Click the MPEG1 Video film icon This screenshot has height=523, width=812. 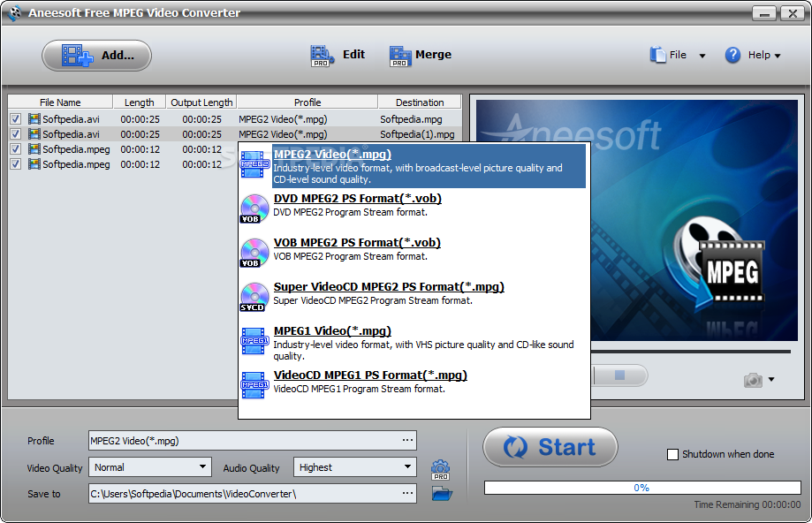pos(254,341)
